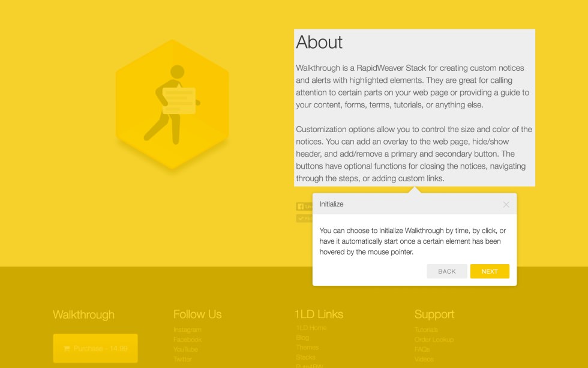The width and height of the screenshot is (588, 368).
Task: Click the NEXT button
Action: [490, 271]
